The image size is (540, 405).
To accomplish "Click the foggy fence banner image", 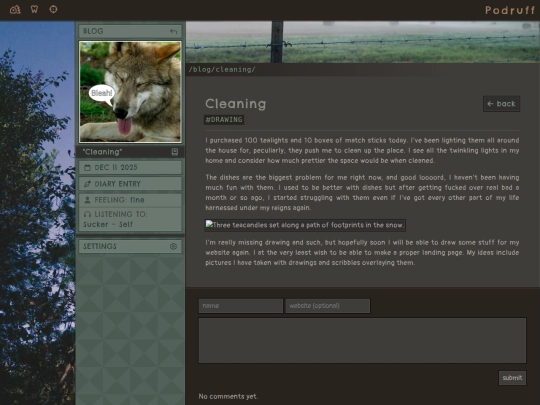I will (363, 42).
